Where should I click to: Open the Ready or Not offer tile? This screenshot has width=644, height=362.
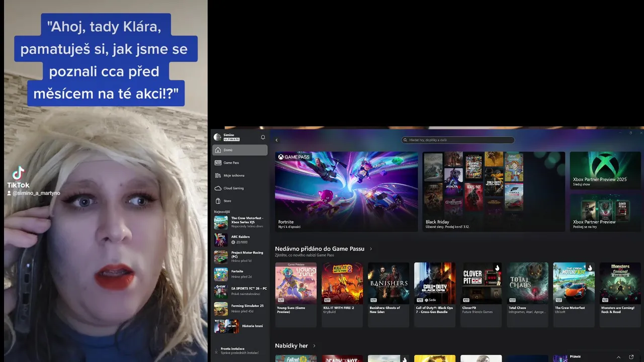[342, 358]
